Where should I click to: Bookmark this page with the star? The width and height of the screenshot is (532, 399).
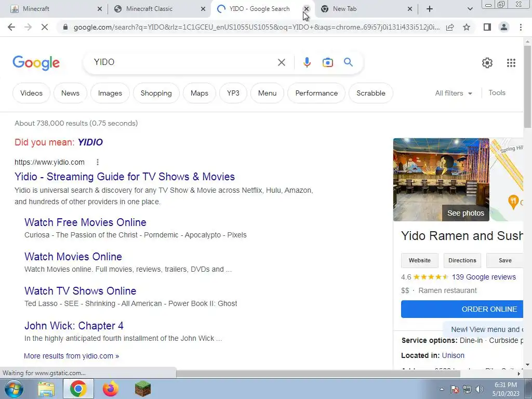(467, 27)
